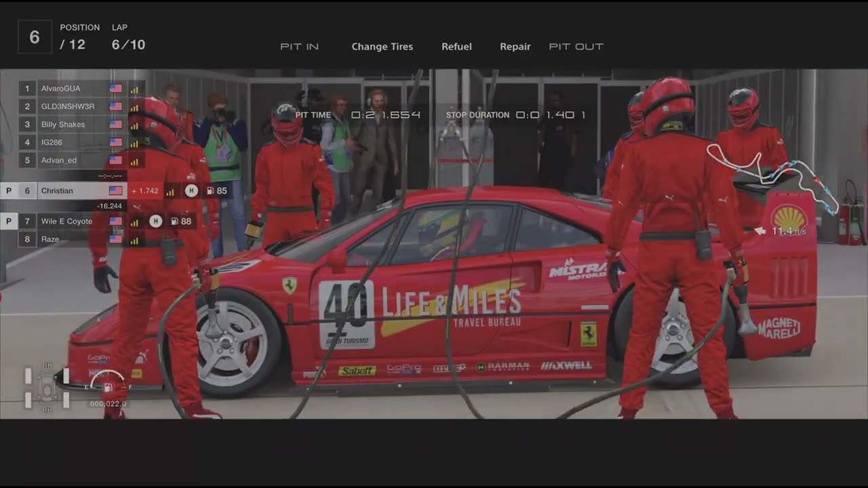Select the Change Tires stage
The width and height of the screenshot is (868, 488).
382,47
